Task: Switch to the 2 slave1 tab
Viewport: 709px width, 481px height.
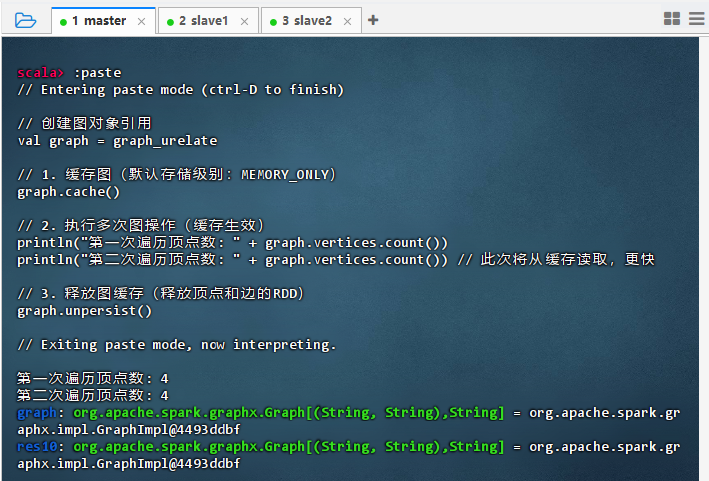Action: click(x=208, y=21)
